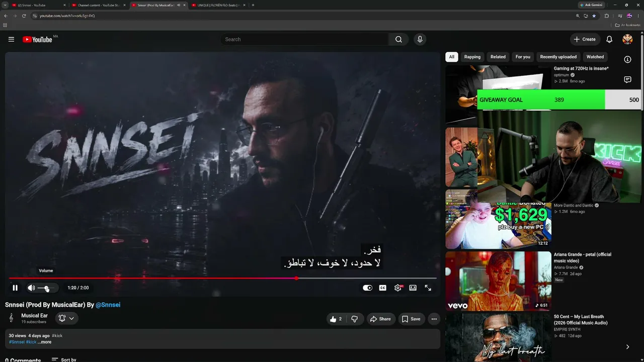The height and width of the screenshot is (362, 644).
Task: Zoom page with the magnifier icon in address bar
Action: [x=578, y=16]
